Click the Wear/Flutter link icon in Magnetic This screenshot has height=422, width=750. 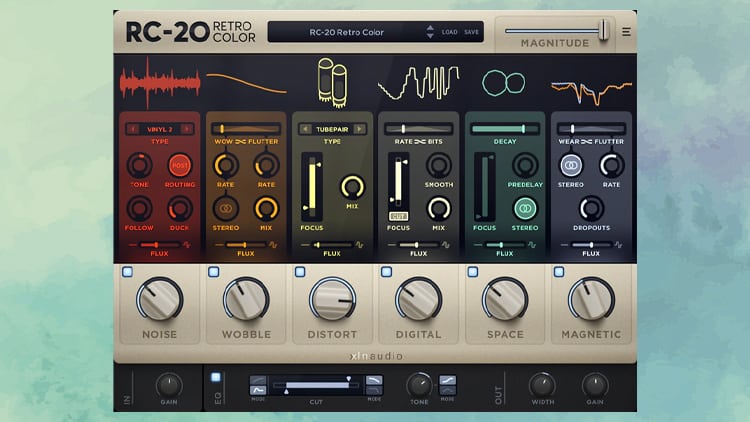click(x=586, y=142)
